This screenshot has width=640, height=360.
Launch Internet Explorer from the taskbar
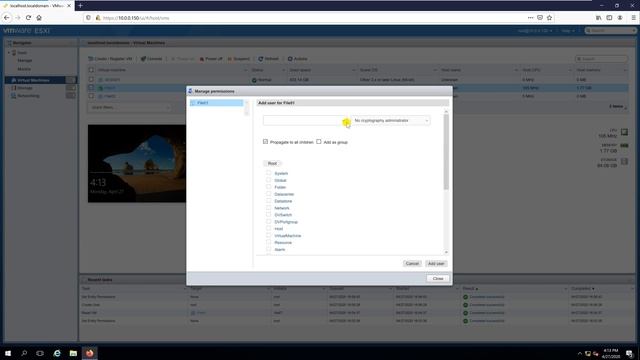57,353
